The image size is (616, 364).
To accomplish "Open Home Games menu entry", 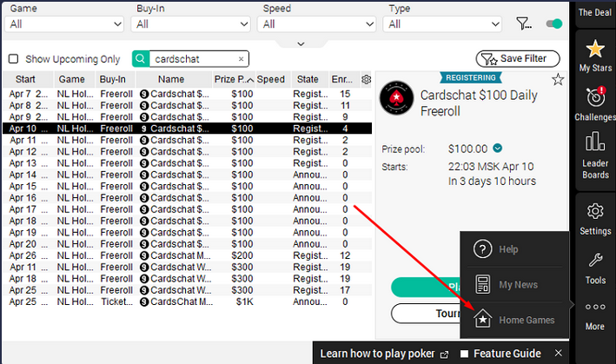I will click(514, 320).
